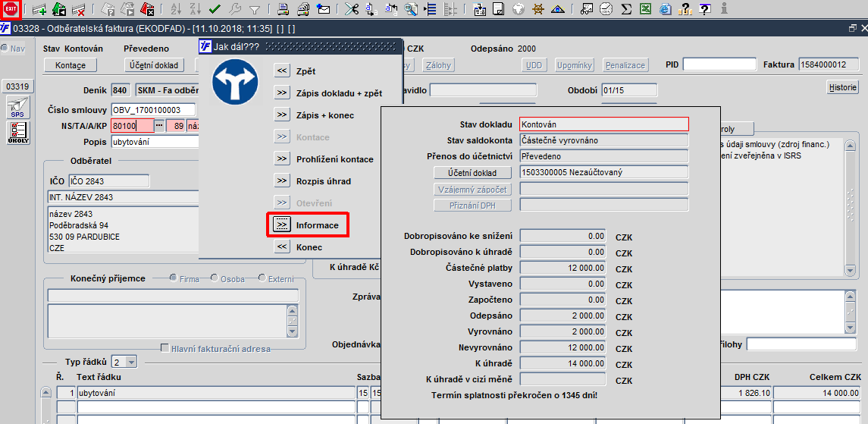
Task: Click the wrench settings icon
Action: pyautogui.click(x=235, y=9)
